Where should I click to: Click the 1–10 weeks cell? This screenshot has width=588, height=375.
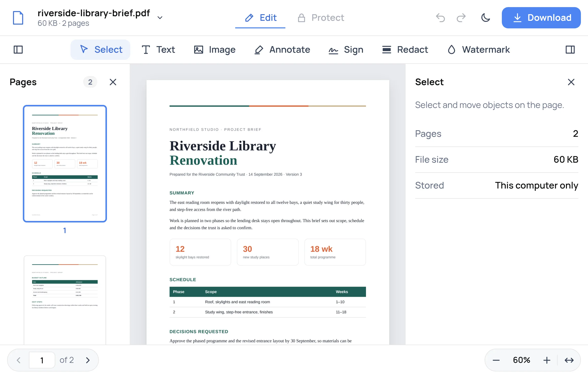(340, 302)
